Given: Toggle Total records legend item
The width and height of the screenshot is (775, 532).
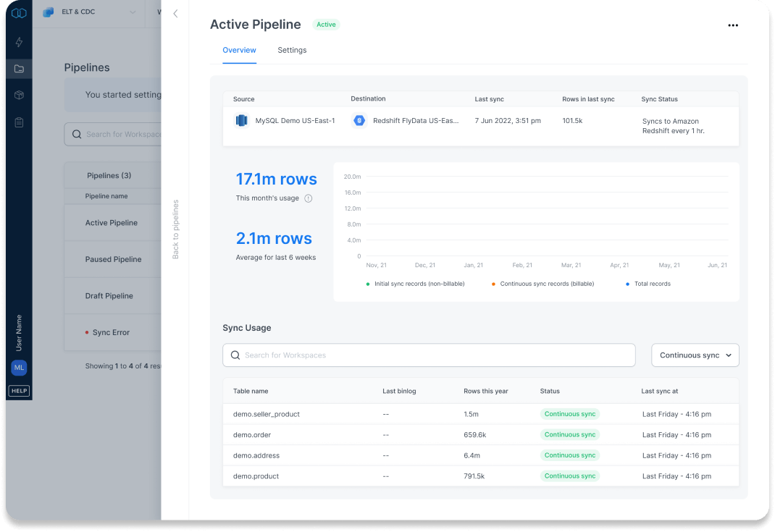Looking at the screenshot, I should click(648, 284).
